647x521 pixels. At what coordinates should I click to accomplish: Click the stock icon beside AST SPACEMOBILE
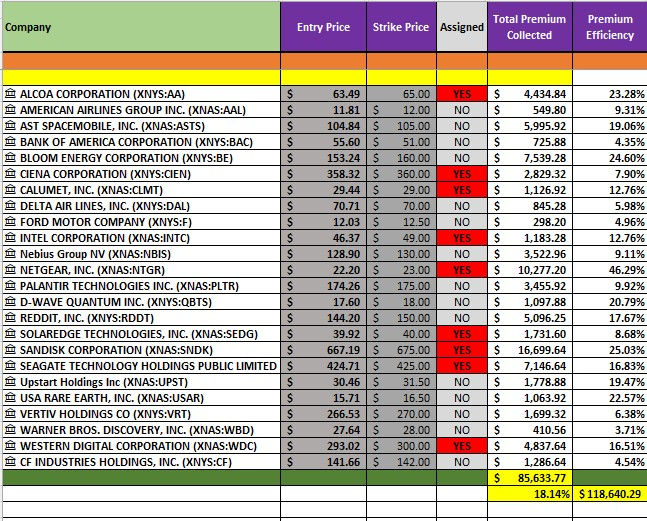coord(10,126)
